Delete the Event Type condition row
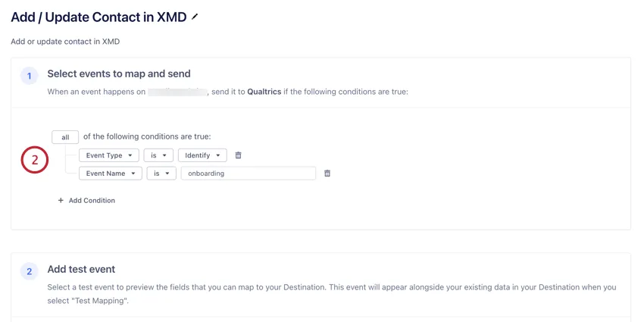The image size is (644, 322). (238, 155)
